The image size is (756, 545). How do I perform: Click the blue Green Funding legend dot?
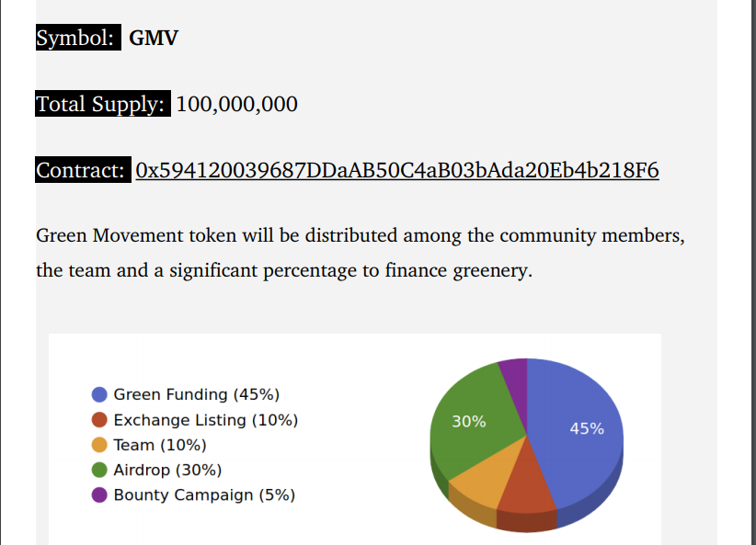(100, 394)
